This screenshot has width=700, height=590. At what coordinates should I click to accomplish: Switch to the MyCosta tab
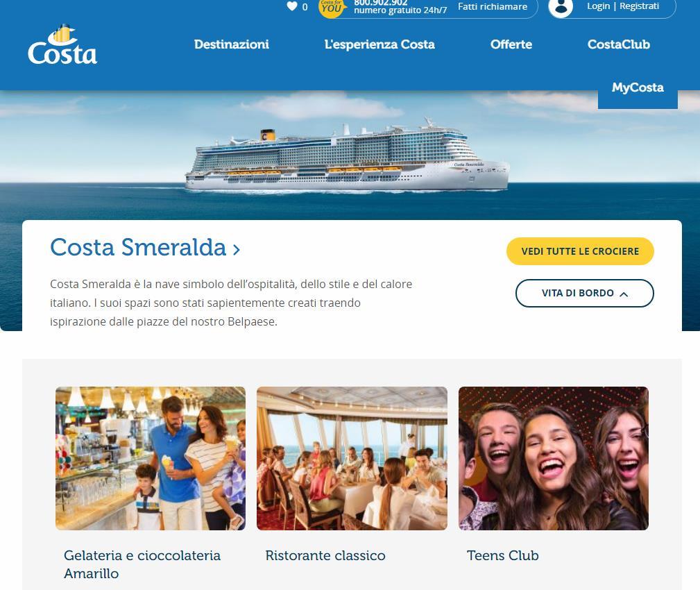638,87
